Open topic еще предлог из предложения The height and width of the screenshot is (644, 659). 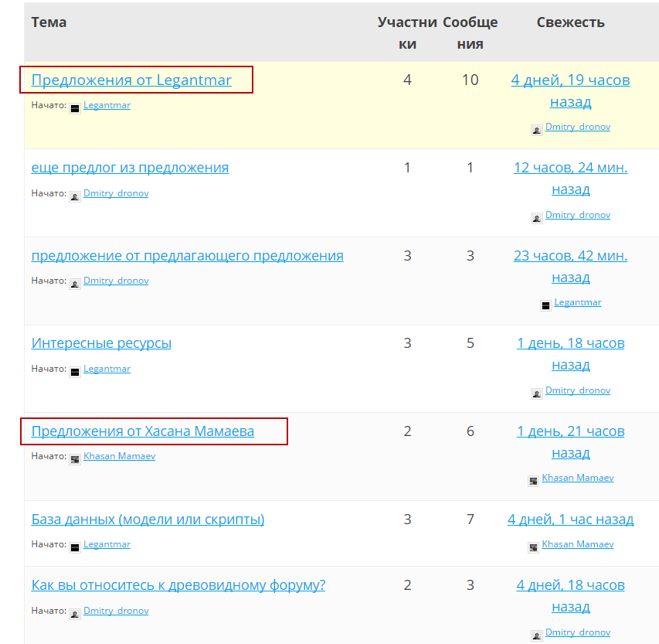(130, 168)
